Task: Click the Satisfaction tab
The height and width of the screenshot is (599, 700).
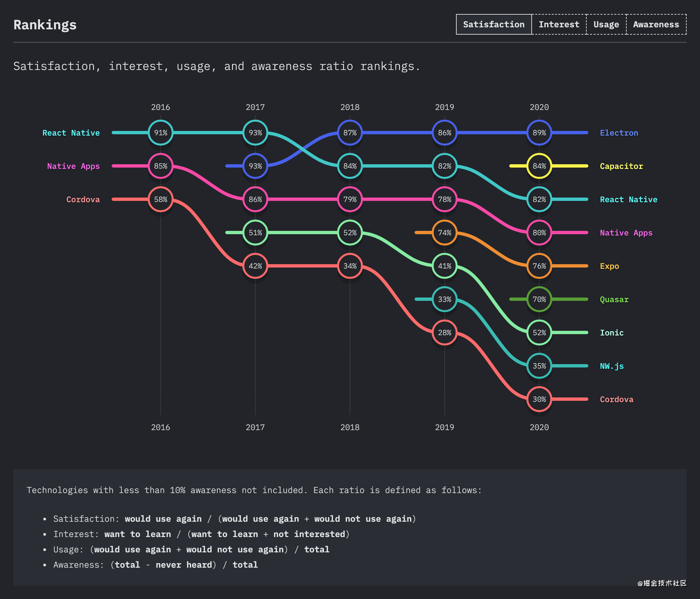Action: pyautogui.click(x=494, y=24)
